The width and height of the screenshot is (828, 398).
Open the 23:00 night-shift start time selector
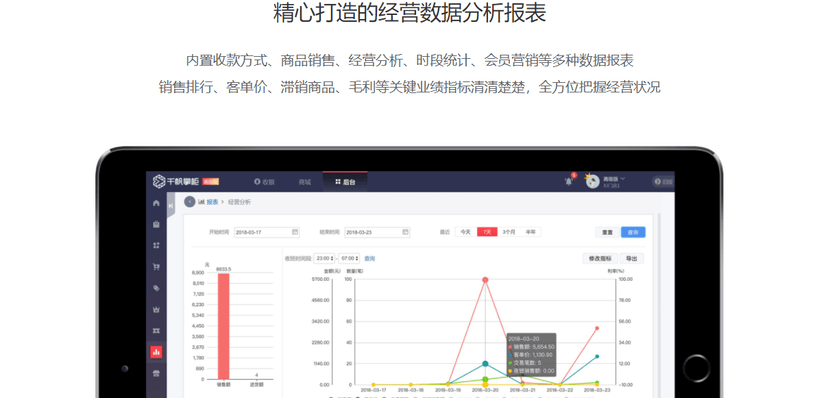(x=324, y=259)
